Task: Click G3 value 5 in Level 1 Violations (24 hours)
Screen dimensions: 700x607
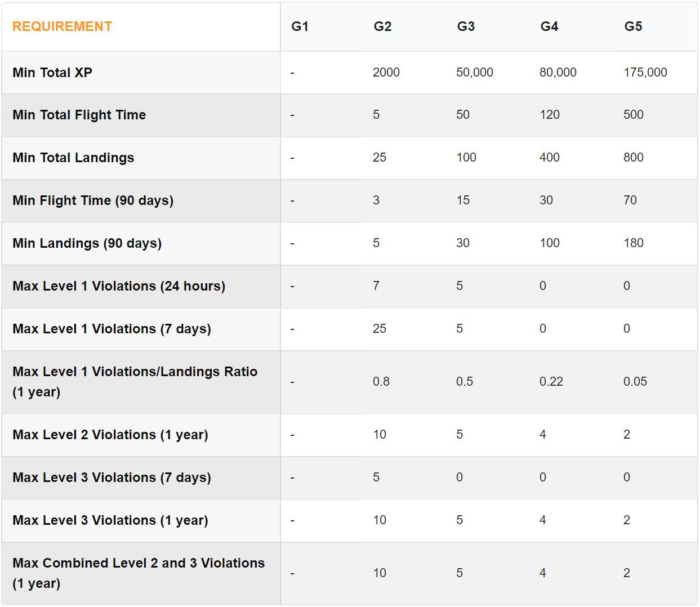Action: click(x=460, y=286)
